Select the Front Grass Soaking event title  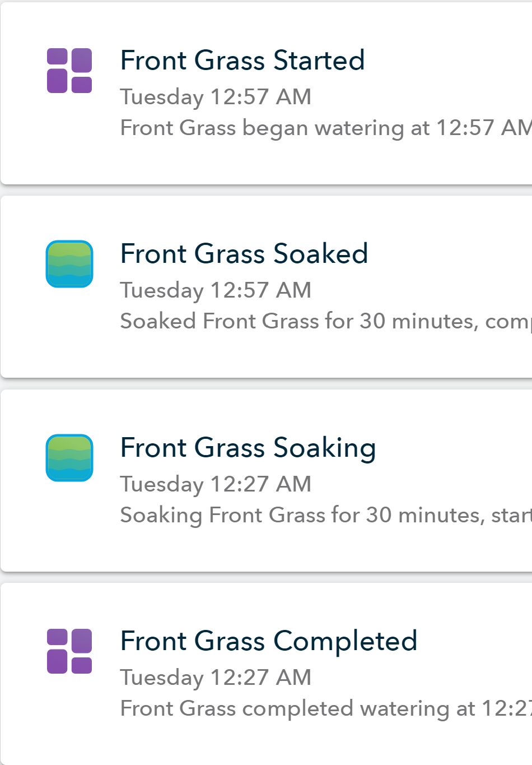pos(248,448)
